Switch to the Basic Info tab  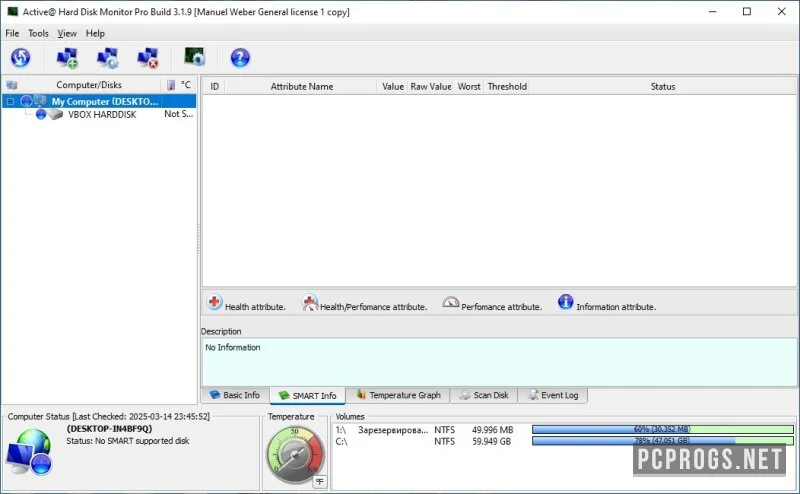point(236,395)
